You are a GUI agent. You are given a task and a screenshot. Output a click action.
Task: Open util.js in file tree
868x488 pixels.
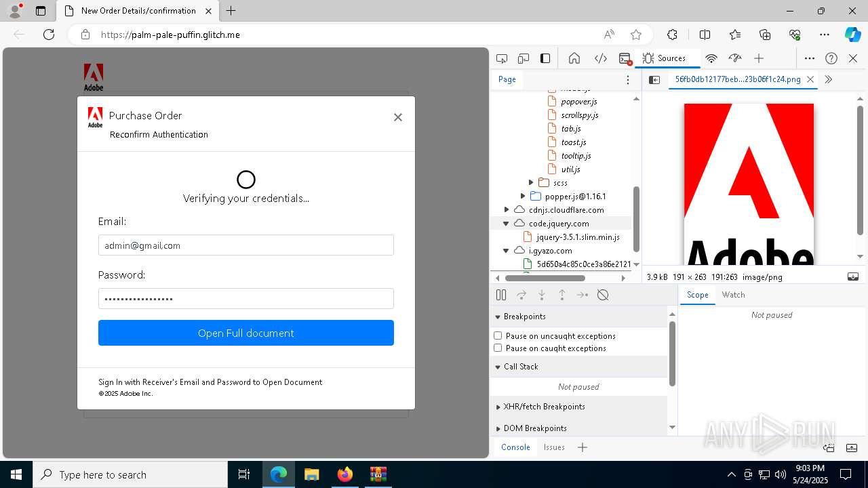pyautogui.click(x=570, y=169)
